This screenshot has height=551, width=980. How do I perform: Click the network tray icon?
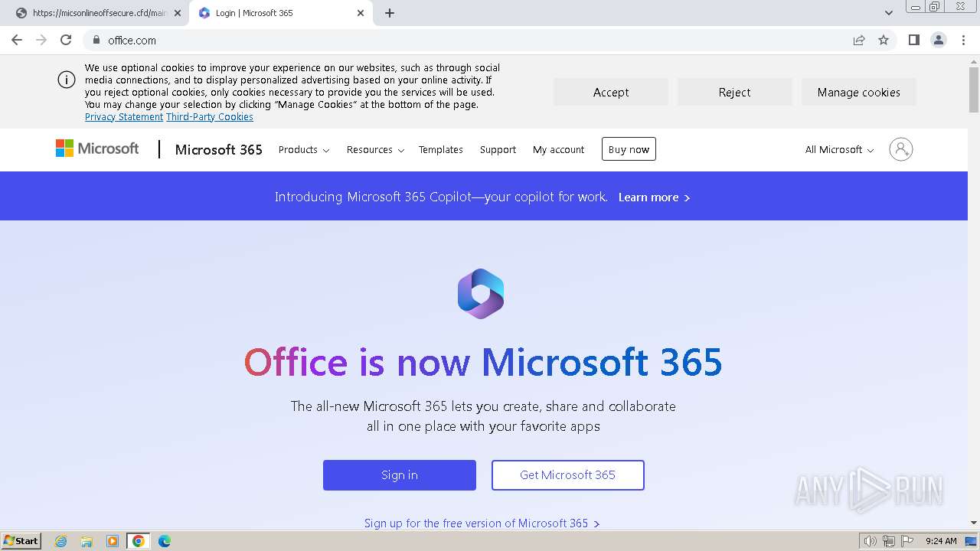coord(889,541)
